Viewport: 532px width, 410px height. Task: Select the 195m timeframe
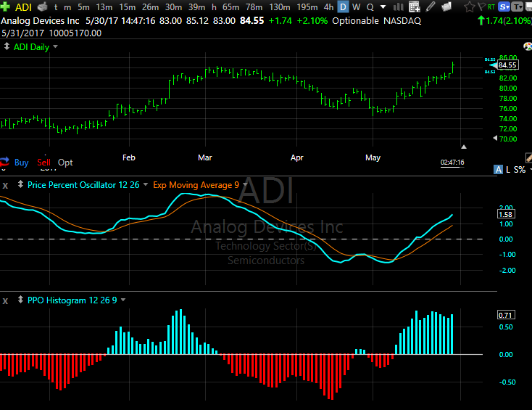click(x=307, y=7)
